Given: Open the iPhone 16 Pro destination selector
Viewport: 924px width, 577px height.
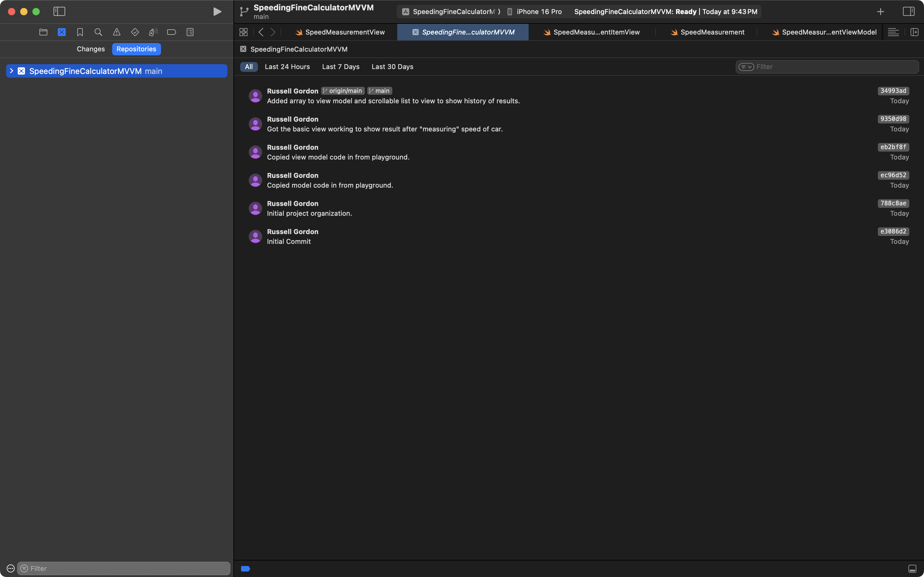Looking at the screenshot, I should tap(538, 11).
